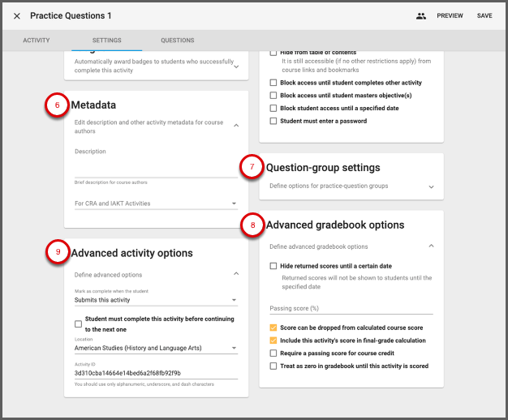This screenshot has height=420, width=508.
Task: Switch to the ACTIVITY tab
Action: (37, 40)
